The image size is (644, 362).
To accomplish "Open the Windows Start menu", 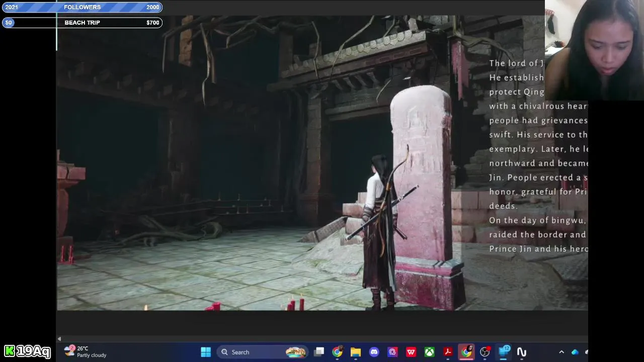I will [206, 352].
